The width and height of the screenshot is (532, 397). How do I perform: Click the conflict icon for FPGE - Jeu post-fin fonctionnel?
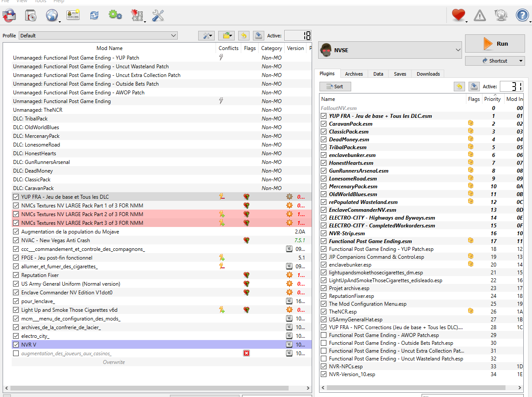click(222, 257)
